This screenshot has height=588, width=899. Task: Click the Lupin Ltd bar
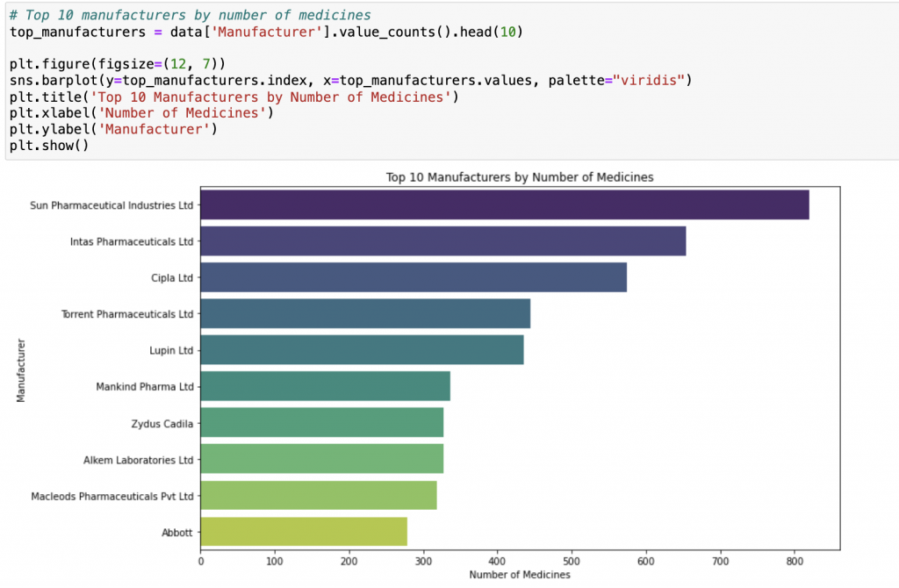pos(362,350)
